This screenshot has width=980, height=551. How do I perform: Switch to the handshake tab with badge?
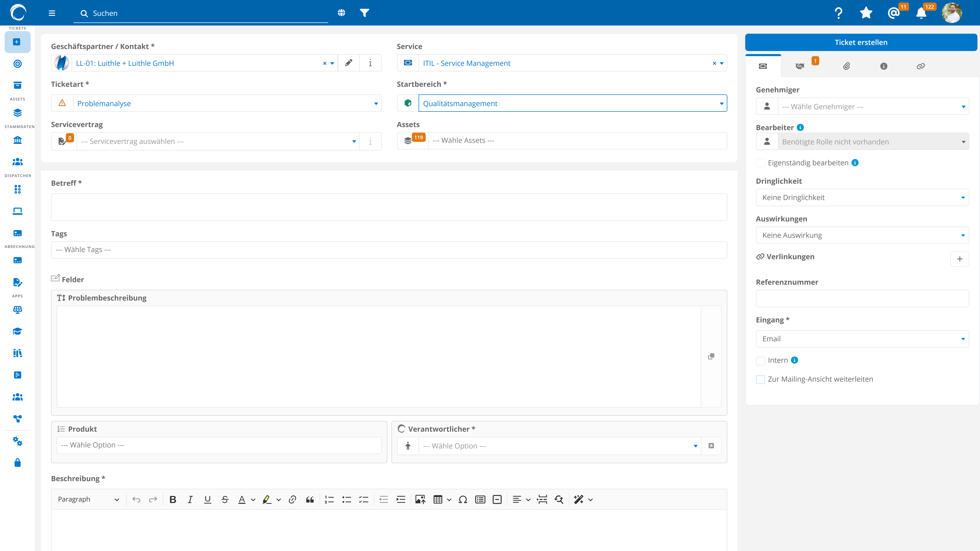(x=800, y=66)
